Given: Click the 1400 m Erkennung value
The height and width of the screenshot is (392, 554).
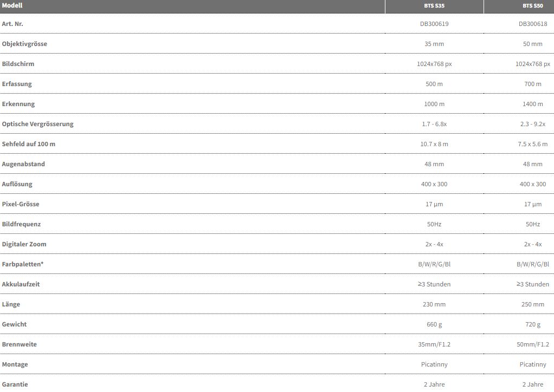Looking at the screenshot, I should (x=532, y=104).
